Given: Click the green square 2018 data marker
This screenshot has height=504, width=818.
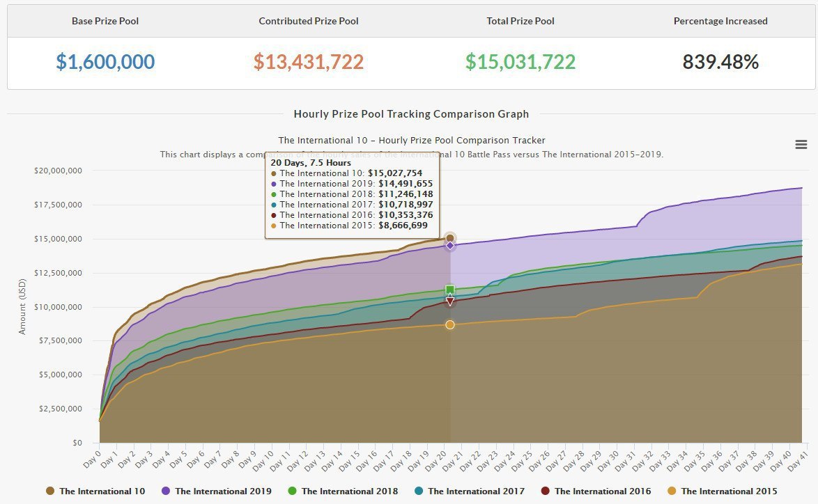Looking at the screenshot, I should [x=450, y=290].
